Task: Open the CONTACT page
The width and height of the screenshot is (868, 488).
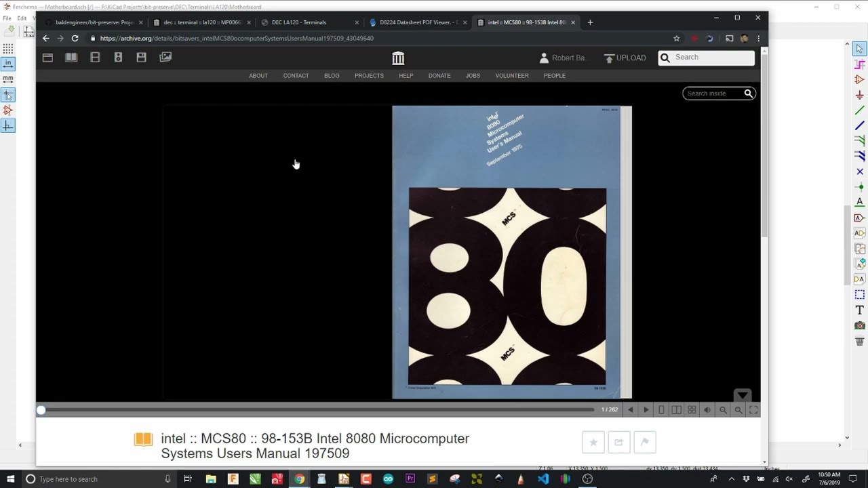Action: 296,76
